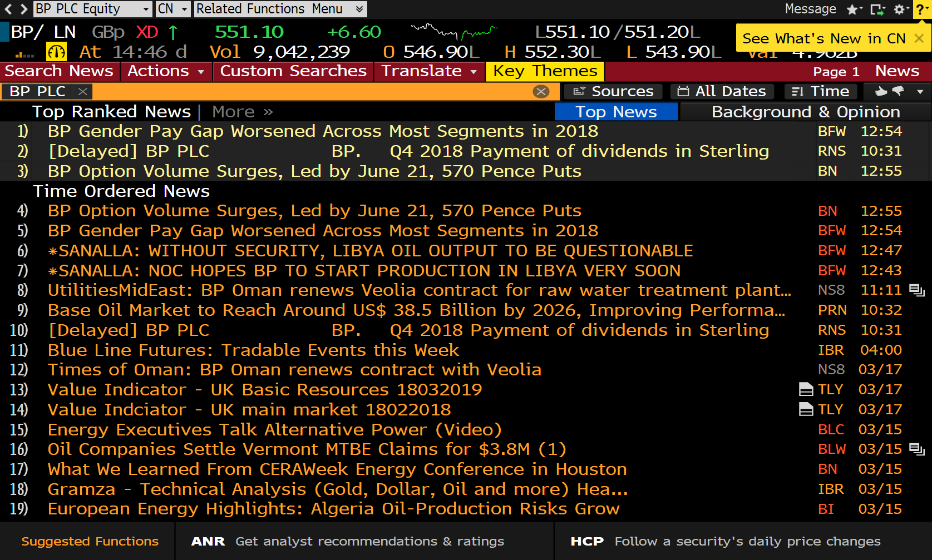
Task: Dismiss the See What's New in CN popup
Action: (919, 38)
